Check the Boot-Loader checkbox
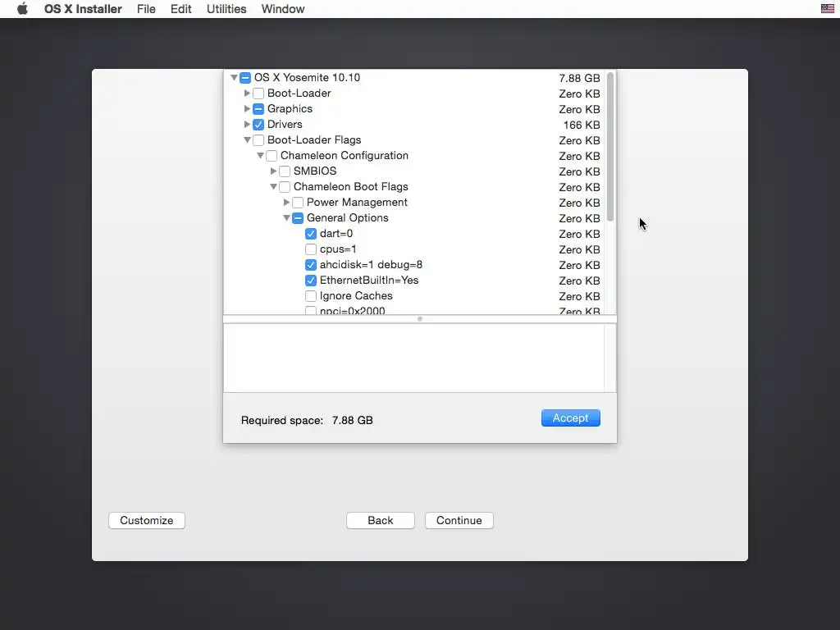This screenshot has width=840, height=630. click(x=258, y=94)
